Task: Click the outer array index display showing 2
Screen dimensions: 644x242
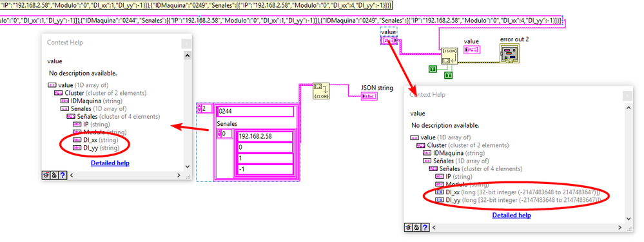Action: pos(204,108)
